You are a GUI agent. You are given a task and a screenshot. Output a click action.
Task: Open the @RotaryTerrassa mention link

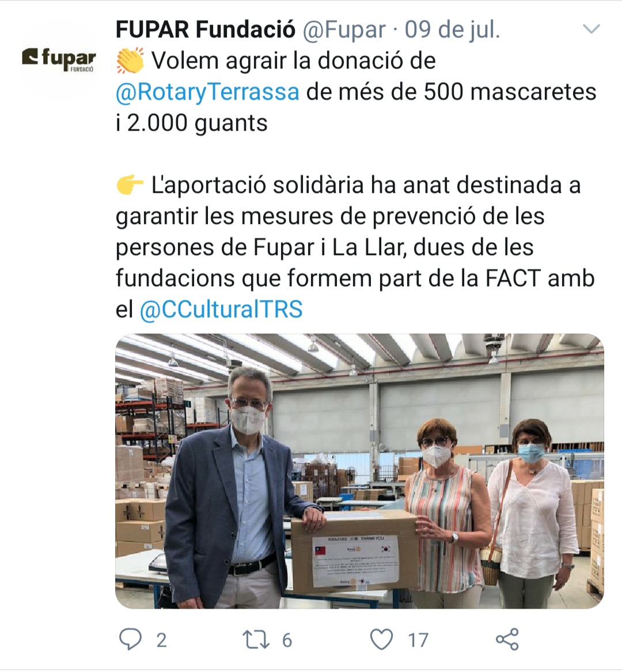click(x=207, y=92)
